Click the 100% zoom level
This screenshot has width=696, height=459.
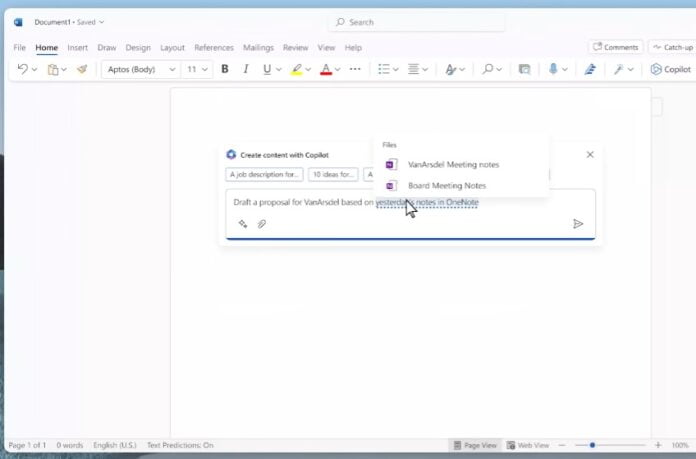[680, 445]
